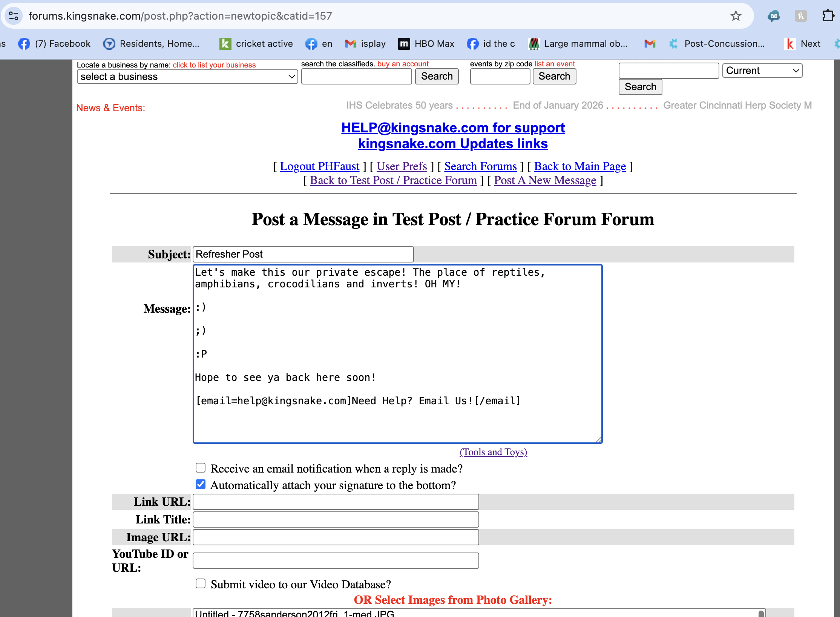
Task: Open the HBO Max bookmark
Action: tap(426, 44)
